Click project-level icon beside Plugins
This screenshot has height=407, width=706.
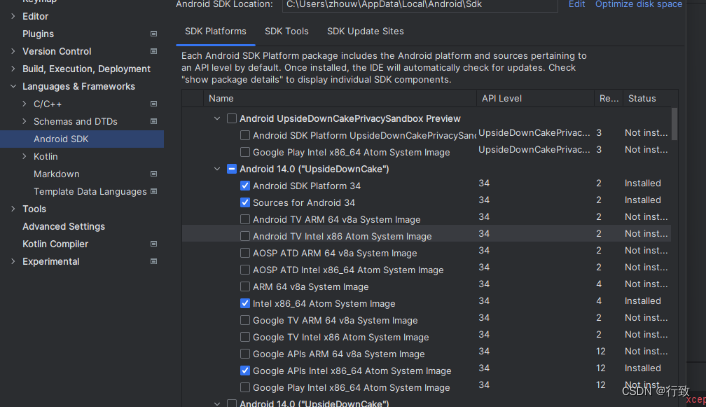(154, 34)
